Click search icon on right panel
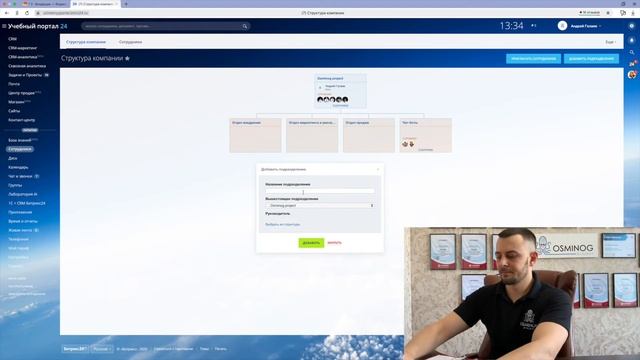 pos(632,52)
